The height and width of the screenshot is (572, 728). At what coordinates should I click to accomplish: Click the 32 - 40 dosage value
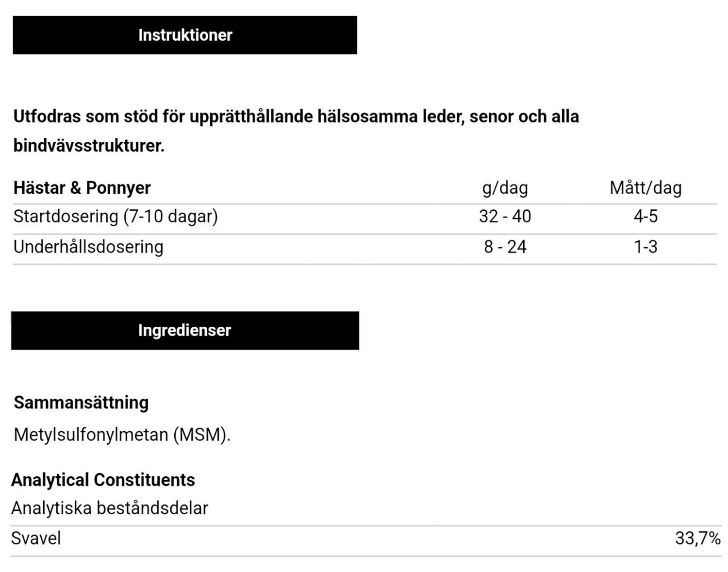pyautogui.click(x=505, y=217)
